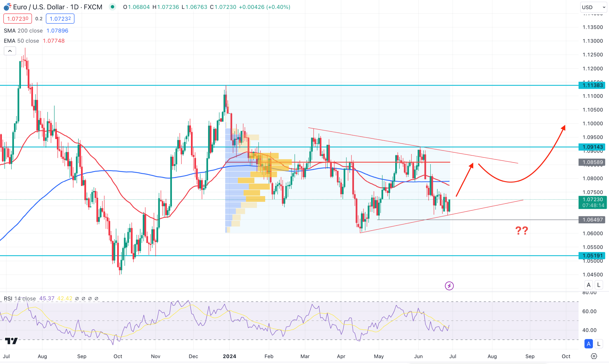This screenshot has width=609, height=364.
Task: Toggle log scale L on RSI pane
Action: coord(599,344)
